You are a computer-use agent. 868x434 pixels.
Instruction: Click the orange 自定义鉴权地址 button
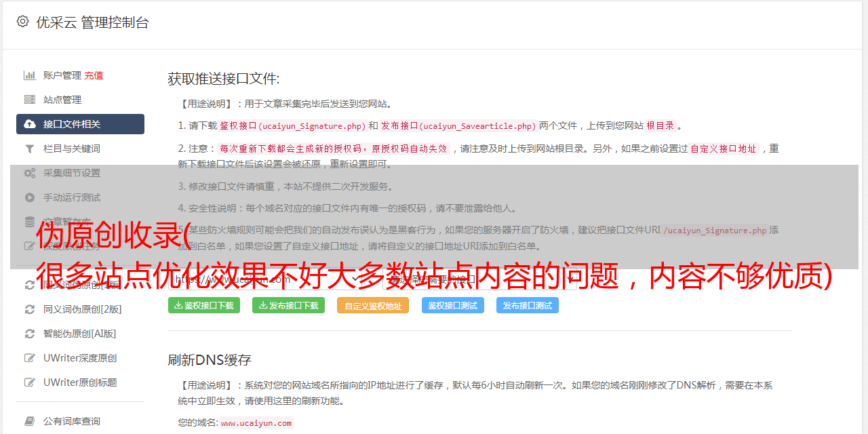pyautogui.click(x=373, y=305)
